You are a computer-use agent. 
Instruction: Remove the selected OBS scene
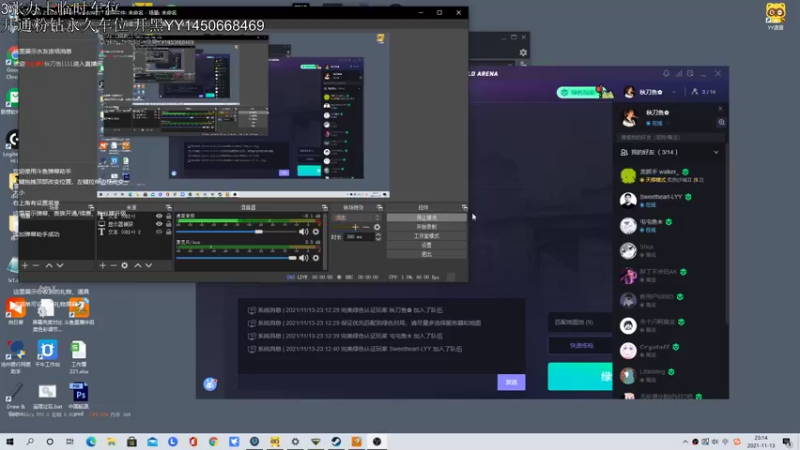tap(36, 265)
